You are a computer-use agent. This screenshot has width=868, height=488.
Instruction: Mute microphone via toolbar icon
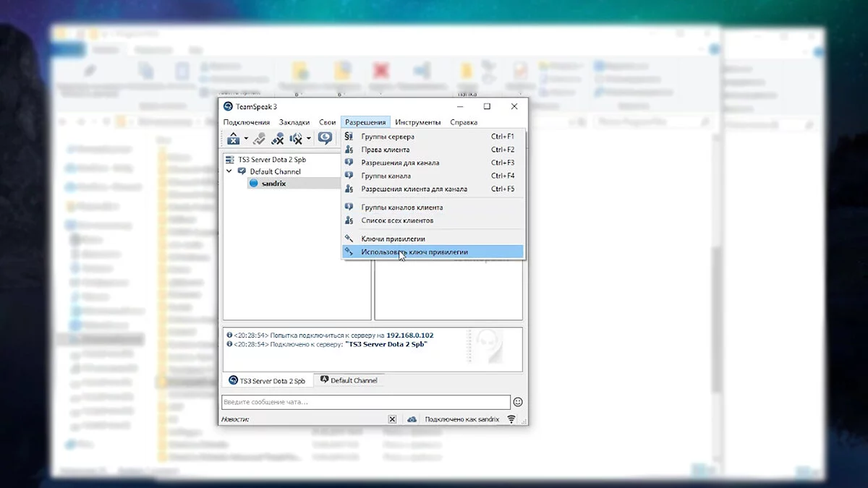277,138
